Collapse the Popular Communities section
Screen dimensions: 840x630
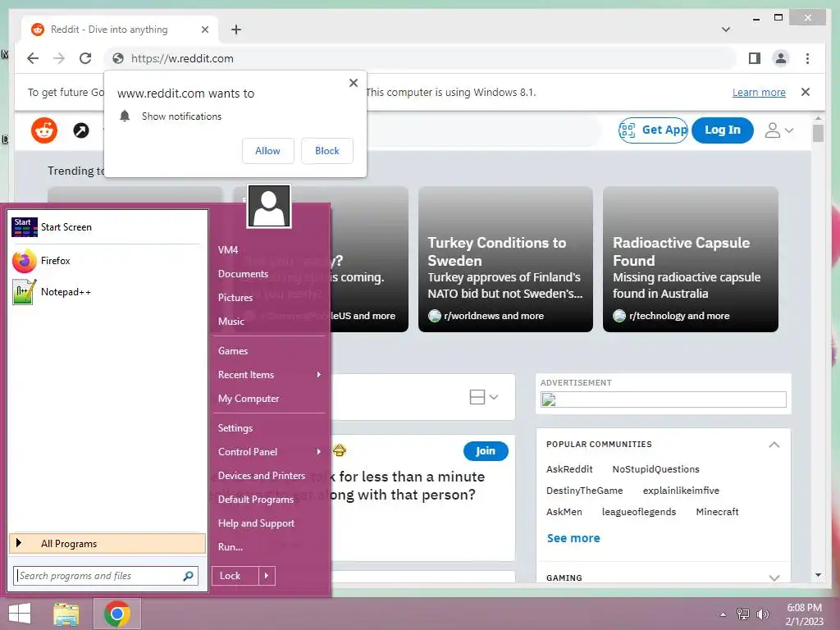[774, 445]
